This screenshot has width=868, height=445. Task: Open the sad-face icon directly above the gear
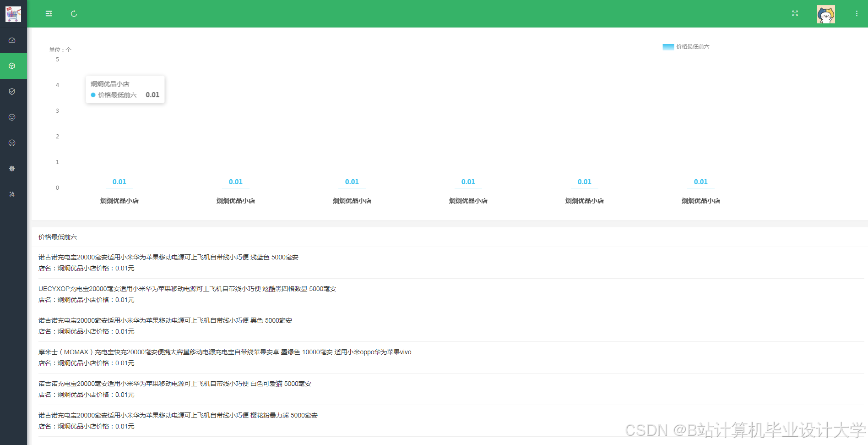tap(12, 143)
